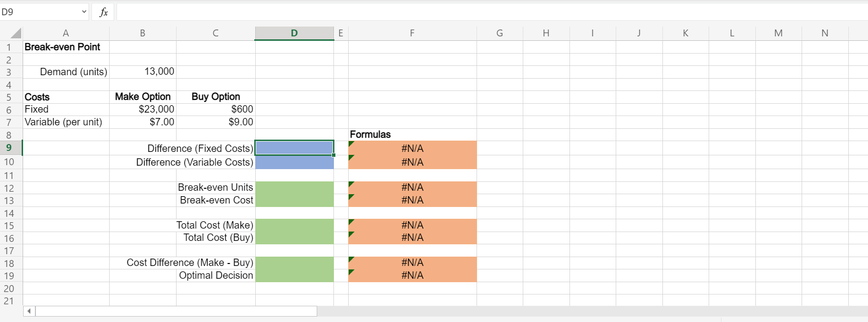Select column C header
The width and height of the screenshot is (868, 322).
click(x=215, y=33)
